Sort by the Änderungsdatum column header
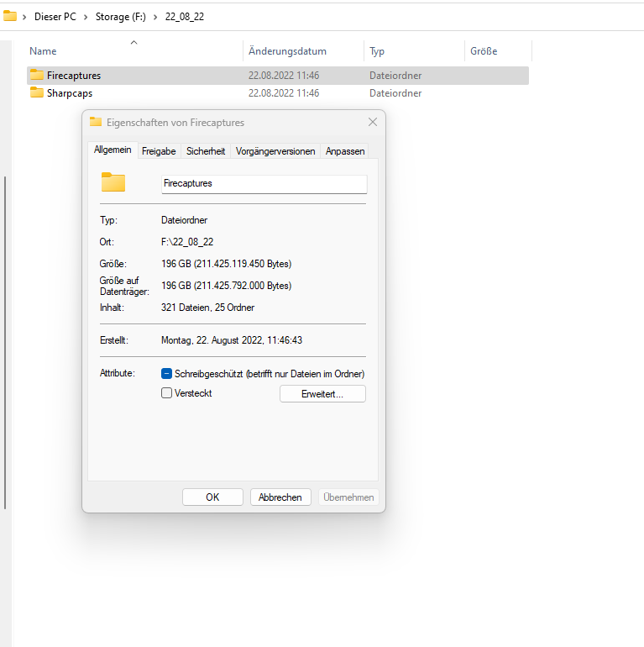This screenshot has height=647, width=644. tap(287, 51)
